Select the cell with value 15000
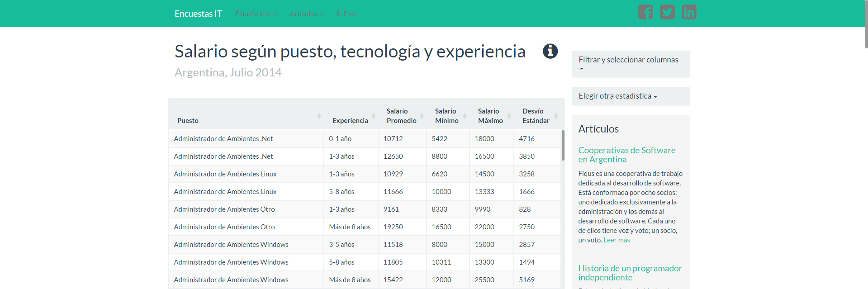 (492, 245)
